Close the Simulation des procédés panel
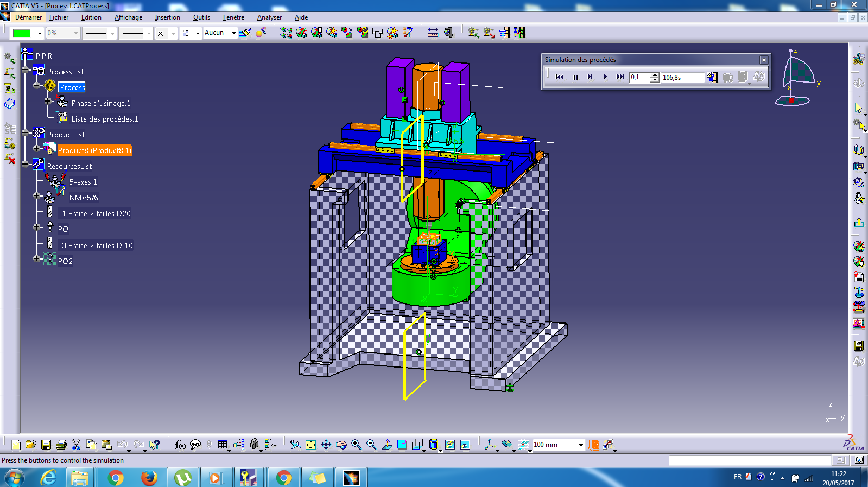The width and height of the screenshot is (868, 487). pos(764,60)
